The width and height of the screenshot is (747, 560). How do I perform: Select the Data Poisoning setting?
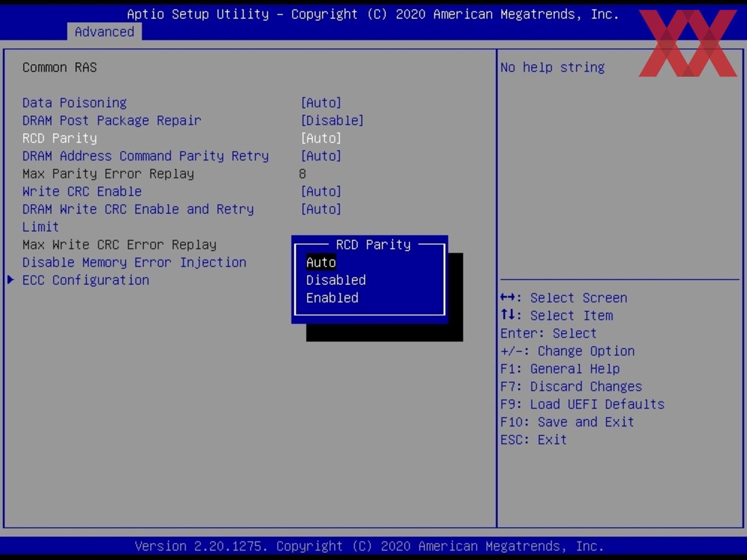click(74, 103)
